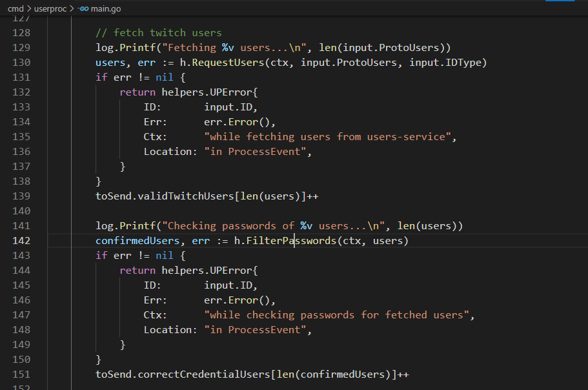The width and height of the screenshot is (588, 390).
Task: Click gutter line number 140 of blank line
Action: 21,211
